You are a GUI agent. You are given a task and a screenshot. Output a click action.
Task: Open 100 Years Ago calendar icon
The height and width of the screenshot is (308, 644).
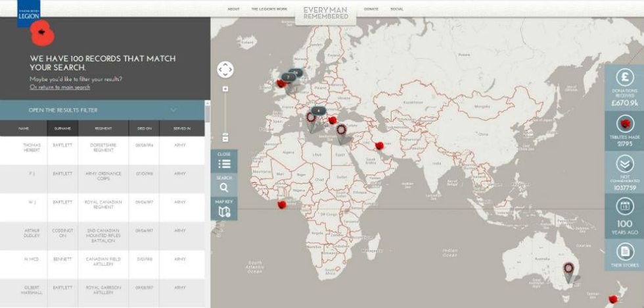pyautogui.click(x=625, y=206)
